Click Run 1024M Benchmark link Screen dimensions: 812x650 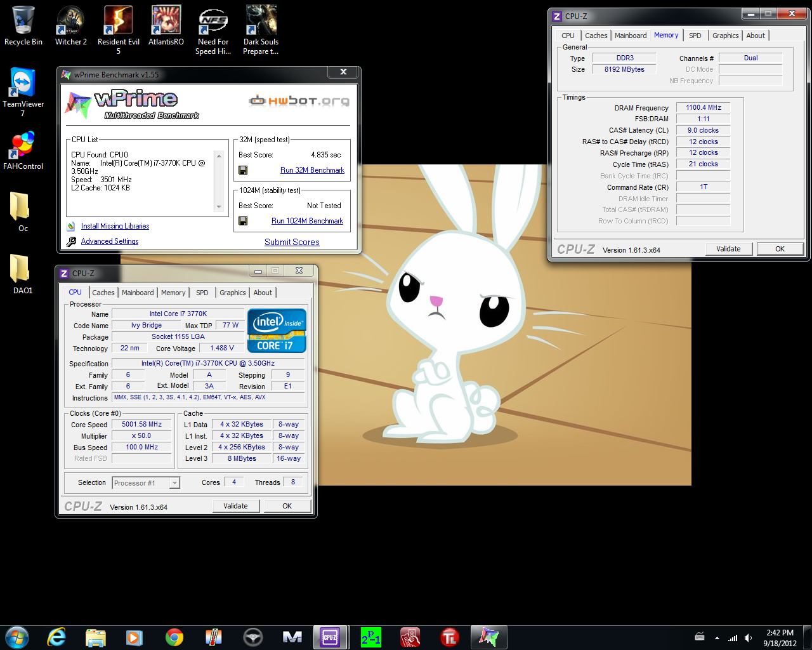pos(307,221)
